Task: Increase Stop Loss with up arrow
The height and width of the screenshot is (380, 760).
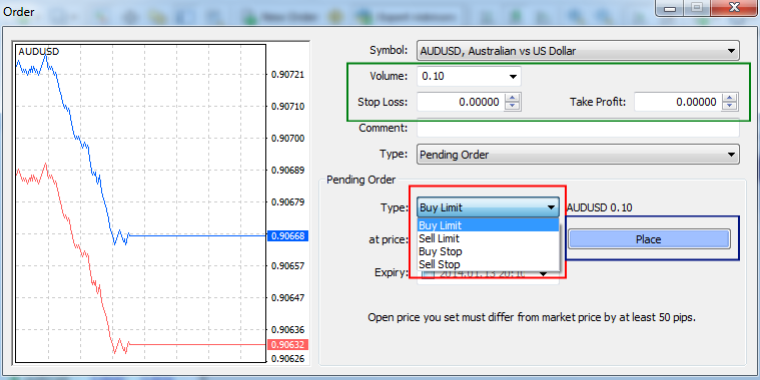Action: [513, 98]
